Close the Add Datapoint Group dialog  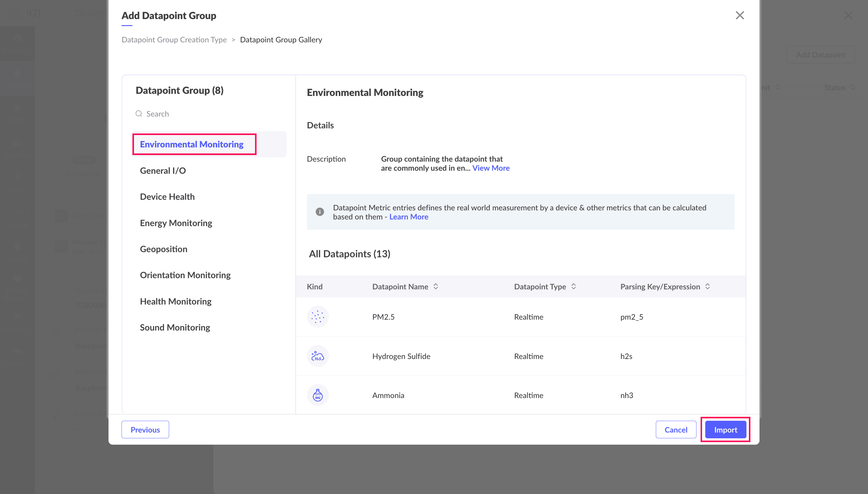pyautogui.click(x=739, y=15)
